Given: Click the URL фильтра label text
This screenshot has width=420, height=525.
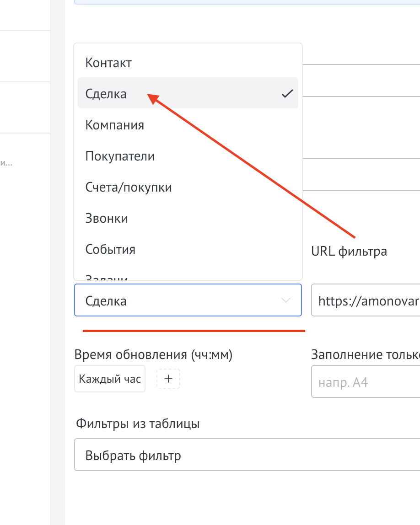Looking at the screenshot, I should (x=349, y=251).
